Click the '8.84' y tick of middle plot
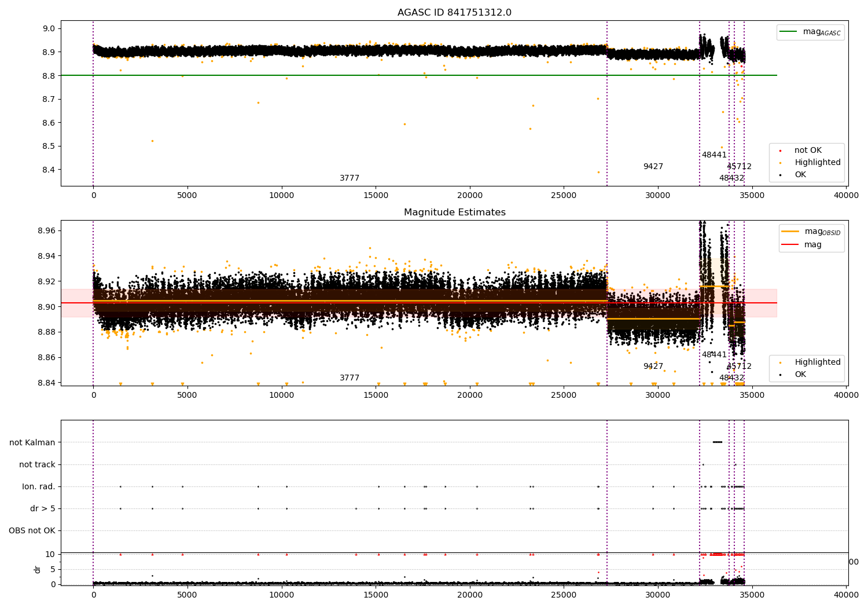This screenshot has width=868, height=608. pyautogui.click(x=47, y=383)
